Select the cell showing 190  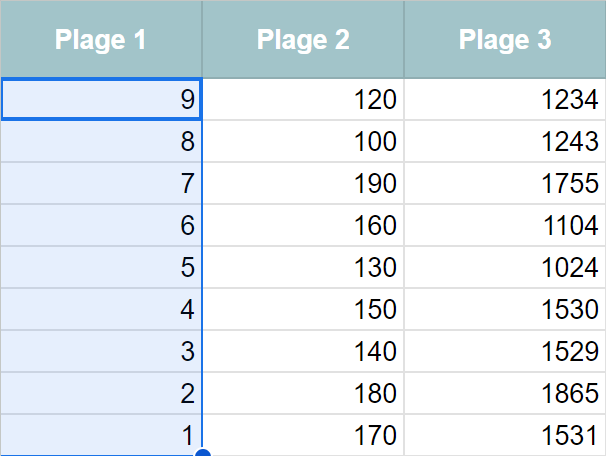pyautogui.click(x=303, y=183)
